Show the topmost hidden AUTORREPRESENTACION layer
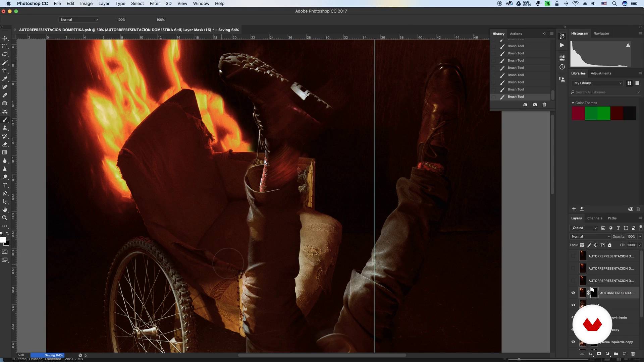 pos(573,256)
